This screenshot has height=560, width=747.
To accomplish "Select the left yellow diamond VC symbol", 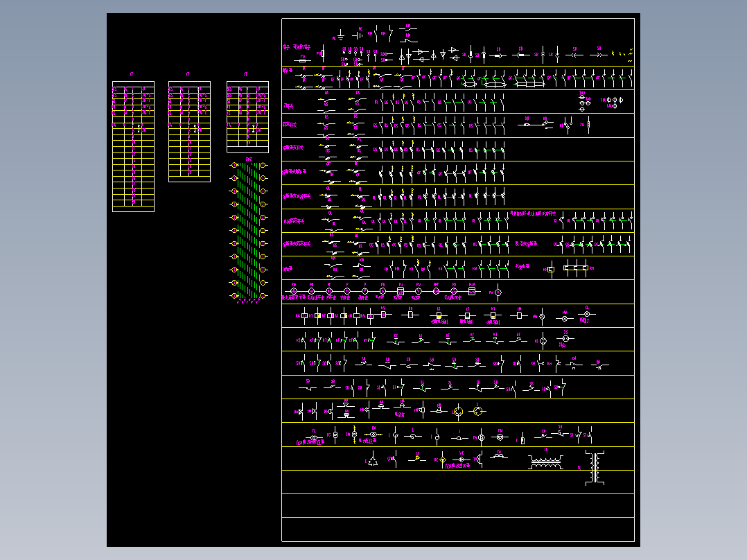I will point(443,460).
